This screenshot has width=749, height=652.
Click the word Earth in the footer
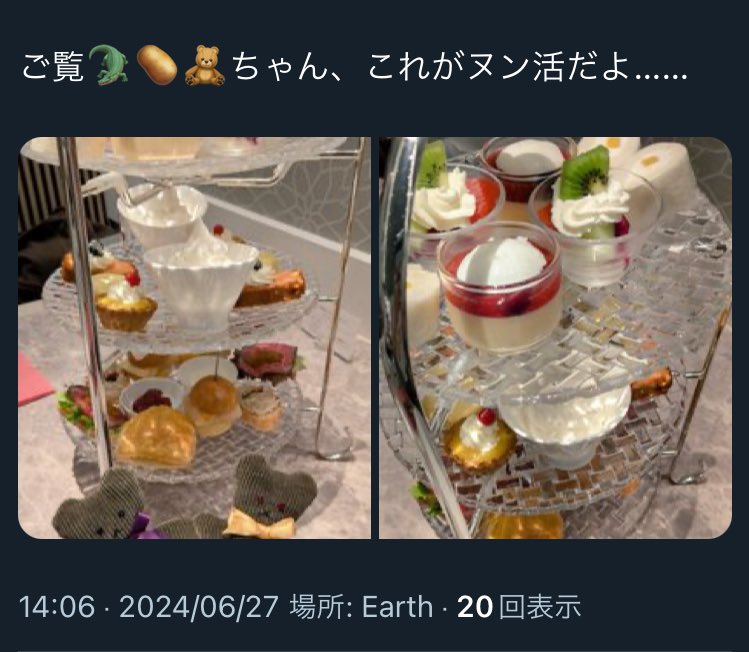tap(397, 607)
